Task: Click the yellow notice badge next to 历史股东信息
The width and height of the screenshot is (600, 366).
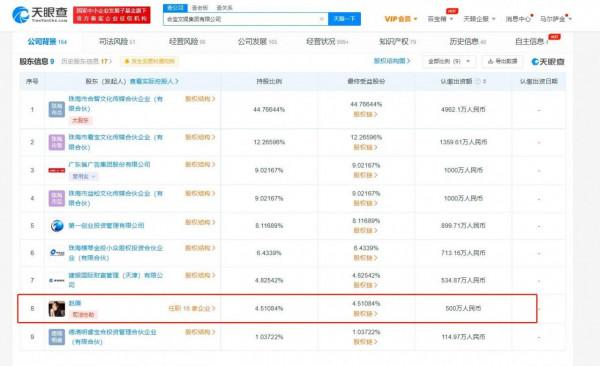Action: (149, 61)
